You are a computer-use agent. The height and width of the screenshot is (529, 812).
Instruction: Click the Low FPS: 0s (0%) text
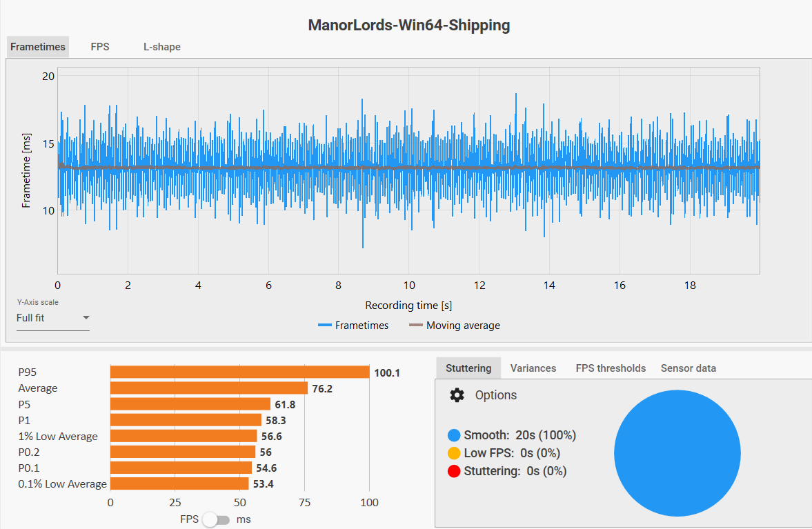pyautogui.click(x=512, y=453)
